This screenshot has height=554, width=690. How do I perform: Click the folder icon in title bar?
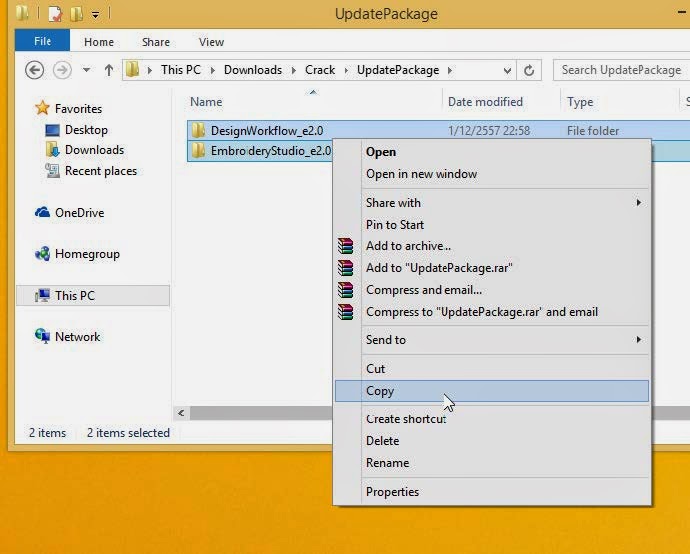pyautogui.click(x=23, y=13)
